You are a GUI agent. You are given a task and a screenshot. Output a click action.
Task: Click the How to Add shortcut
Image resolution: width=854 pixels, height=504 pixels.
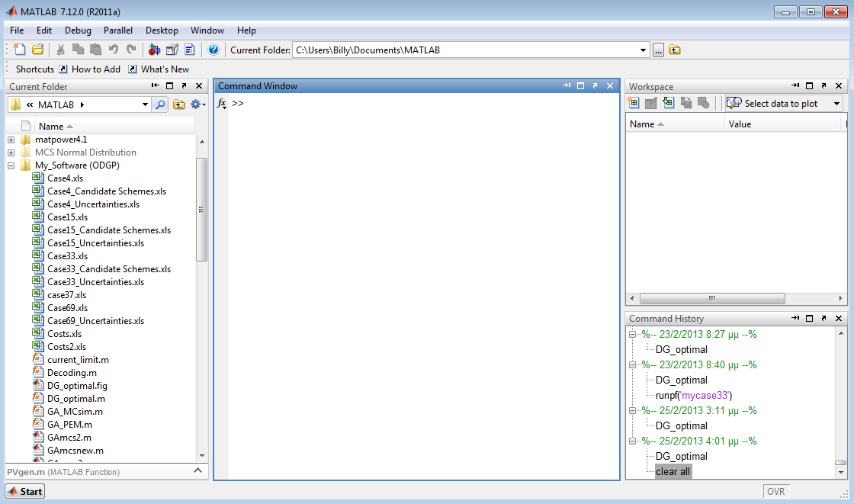[x=90, y=69]
